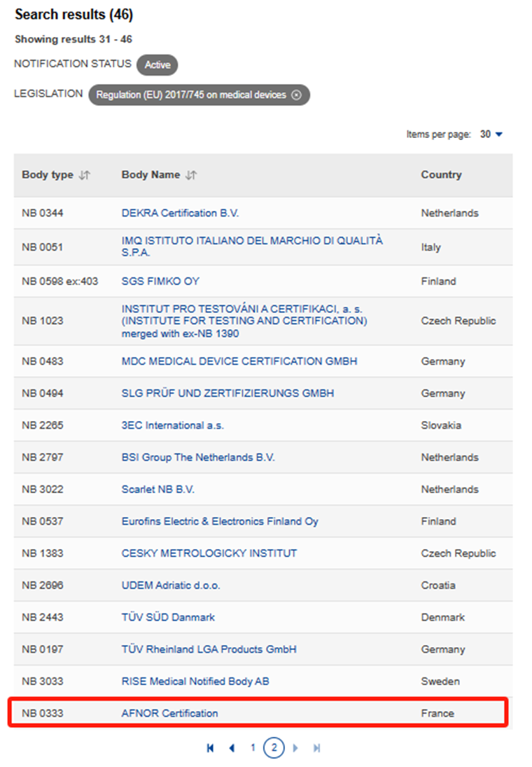Viewport: 532px width, 767px height.
Task: Click body type cell NB 0344
Action: pos(43,213)
